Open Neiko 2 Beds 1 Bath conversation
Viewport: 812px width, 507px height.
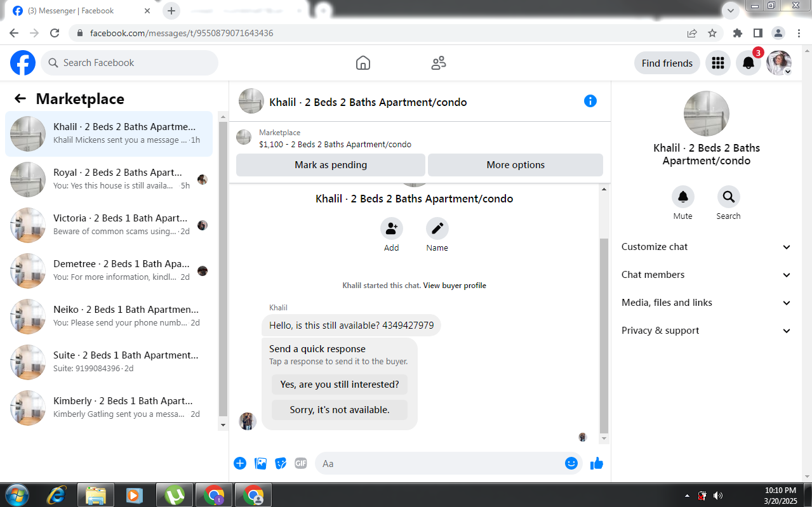click(109, 317)
